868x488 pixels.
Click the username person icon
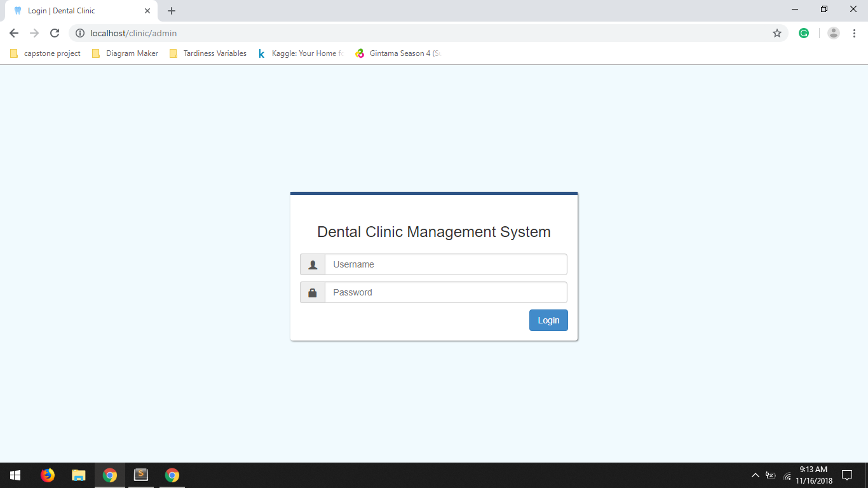pyautogui.click(x=312, y=264)
